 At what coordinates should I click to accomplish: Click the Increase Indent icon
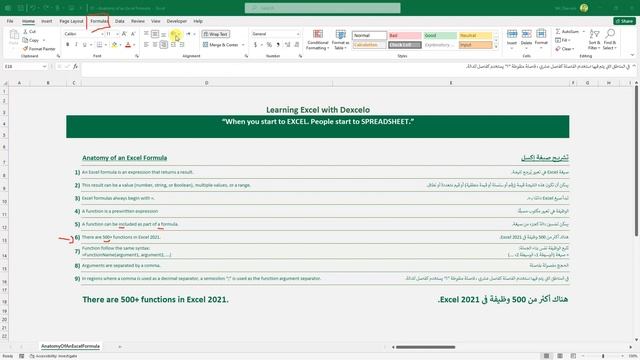(x=182, y=44)
